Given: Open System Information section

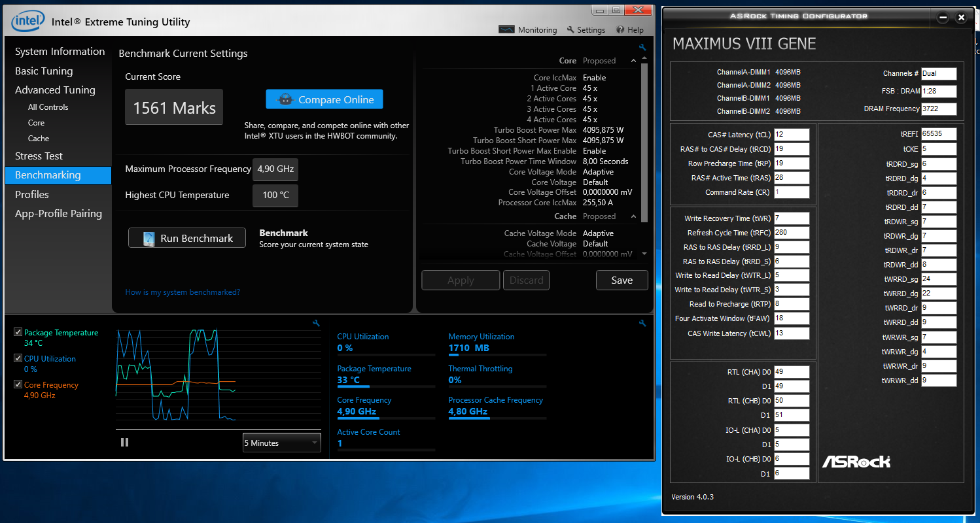Looking at the screenshot, I should (x=60, y=52).
